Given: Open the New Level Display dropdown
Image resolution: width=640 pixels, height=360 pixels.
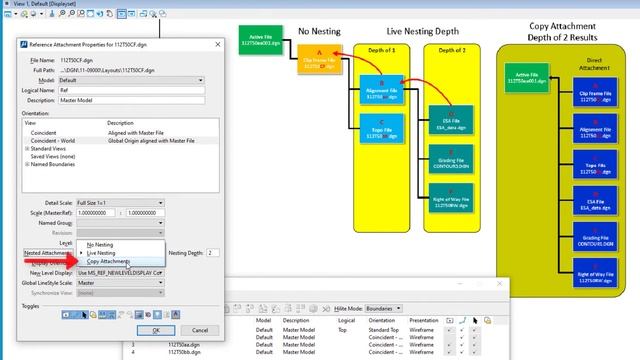Looking at the screenshot, I should 120,273.
